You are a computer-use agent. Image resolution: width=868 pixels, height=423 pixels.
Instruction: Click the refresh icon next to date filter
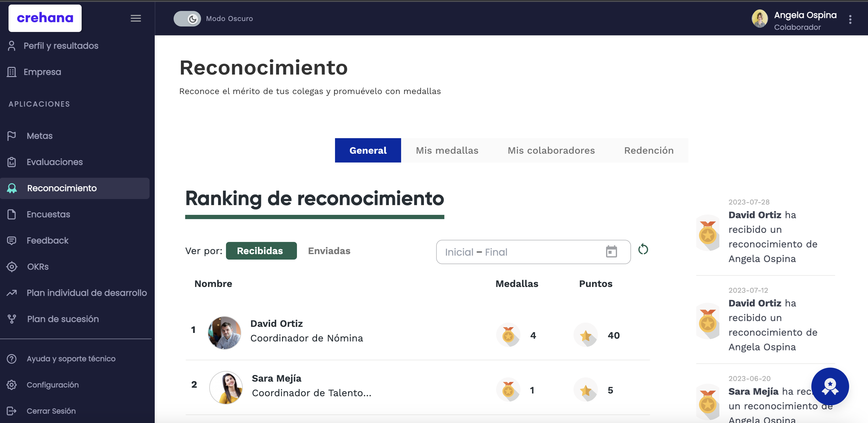(x=643, y=250)
